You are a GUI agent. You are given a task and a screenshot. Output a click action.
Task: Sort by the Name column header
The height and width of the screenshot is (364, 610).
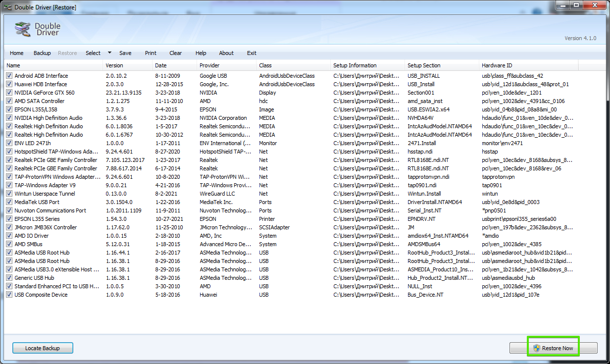click(53, 65)
